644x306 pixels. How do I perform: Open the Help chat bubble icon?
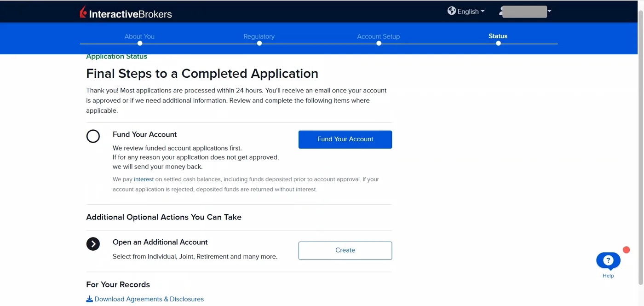(608, 261)
